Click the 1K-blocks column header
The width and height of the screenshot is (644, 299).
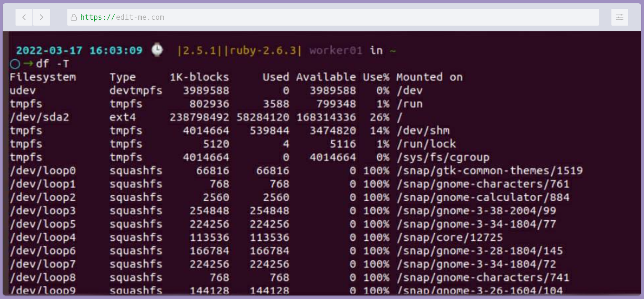click(x=199, y=77)
